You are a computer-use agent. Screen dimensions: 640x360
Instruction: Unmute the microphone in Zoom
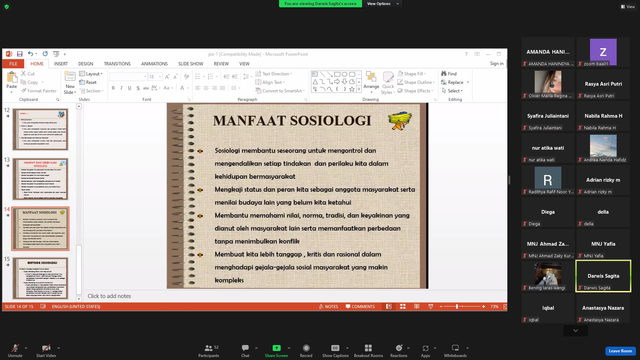(x=15, y=350)
